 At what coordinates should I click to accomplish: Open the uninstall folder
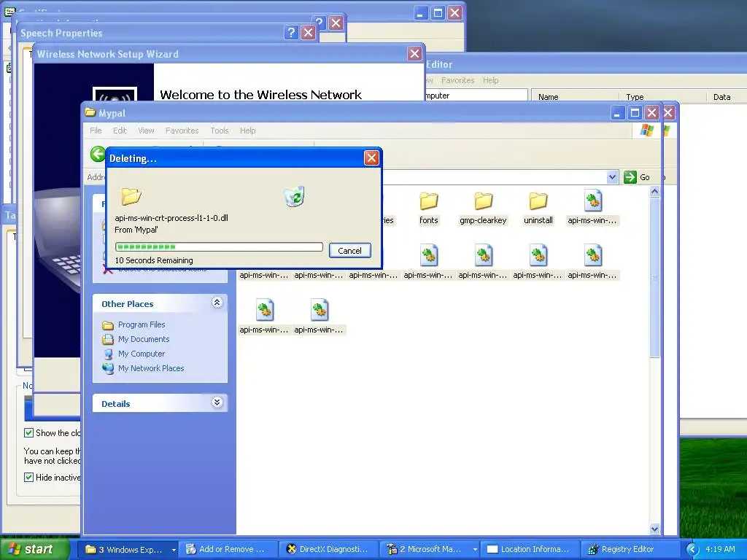pyautogui.click(x=538, y=208)
